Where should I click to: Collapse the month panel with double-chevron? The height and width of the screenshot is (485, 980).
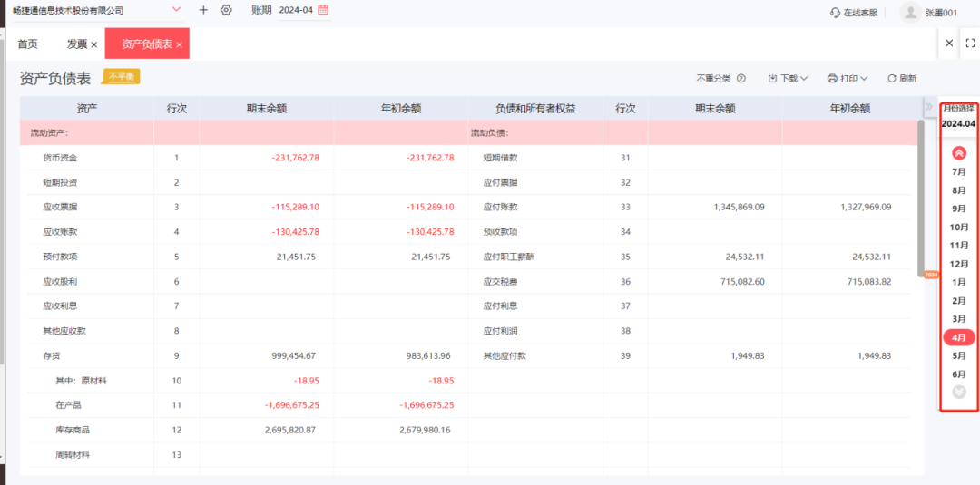coord(929,106)
